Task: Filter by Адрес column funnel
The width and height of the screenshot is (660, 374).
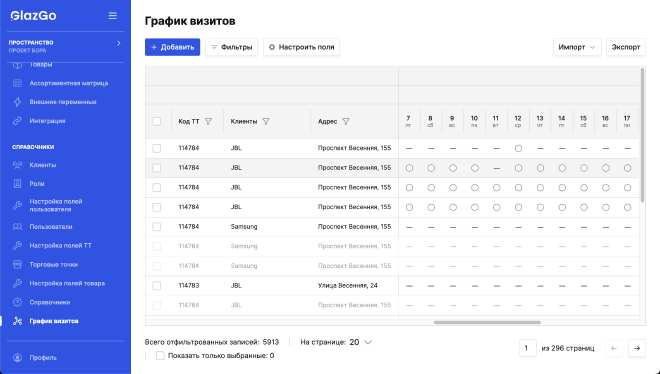Action: (x=346, y=122)
